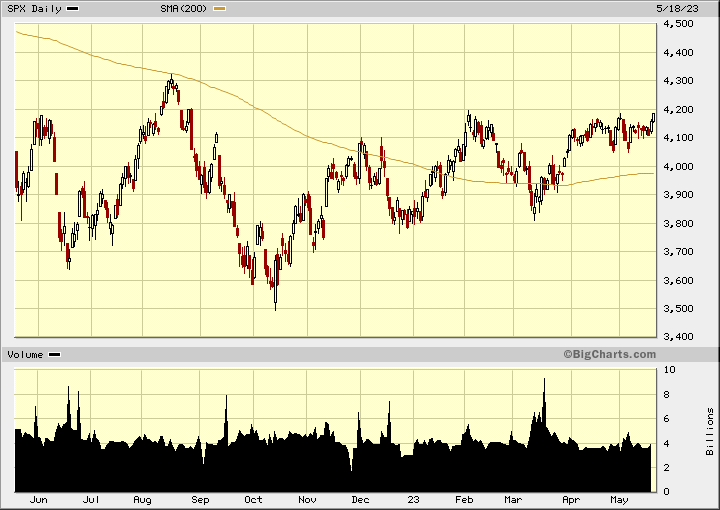This screenshot has width=720, height=510.
Task: Click the 6 volume axis label
Action: pyautogui.click(x=667, y=419)
